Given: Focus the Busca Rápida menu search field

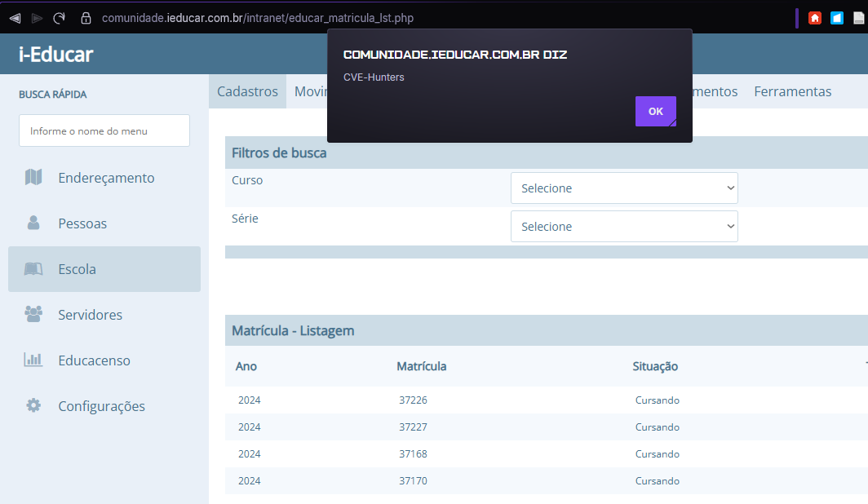Looking at the screenshot, I should [104, 130].
